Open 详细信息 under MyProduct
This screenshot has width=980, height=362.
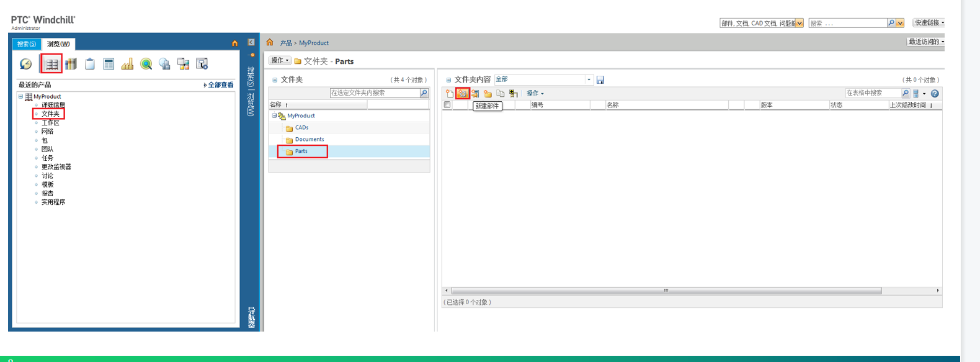click(53, 105)
